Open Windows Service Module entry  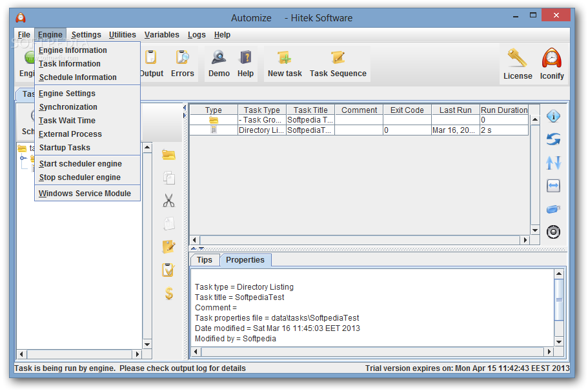click(87, 194)
